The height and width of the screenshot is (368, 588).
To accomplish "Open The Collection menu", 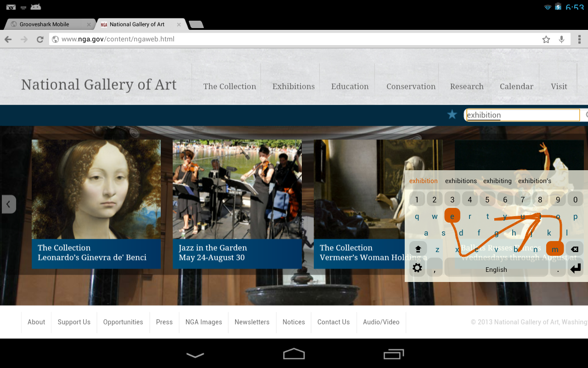I will click(230, 86).
